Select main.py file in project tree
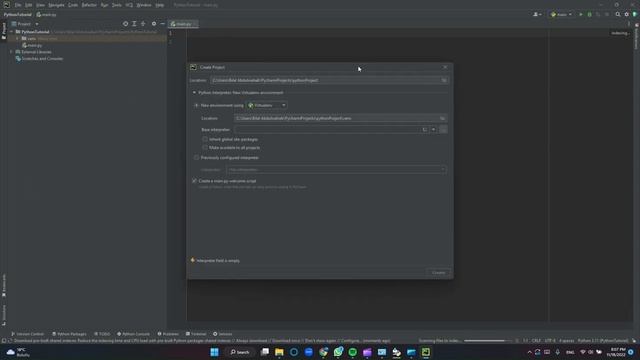The width and height of the screenshot is (640, 360). [x=33, y=45]
